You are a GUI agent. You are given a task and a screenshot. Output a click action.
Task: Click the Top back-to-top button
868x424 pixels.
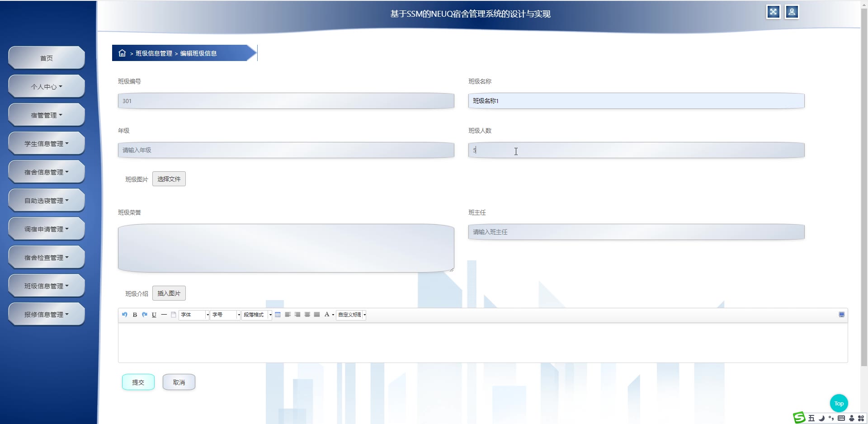point(839,403)
